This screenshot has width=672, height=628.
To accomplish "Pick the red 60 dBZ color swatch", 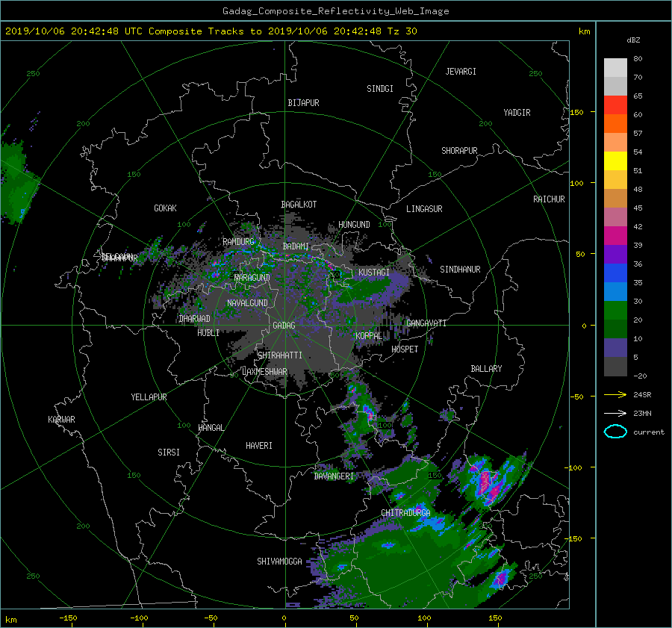I will point(615,105).
